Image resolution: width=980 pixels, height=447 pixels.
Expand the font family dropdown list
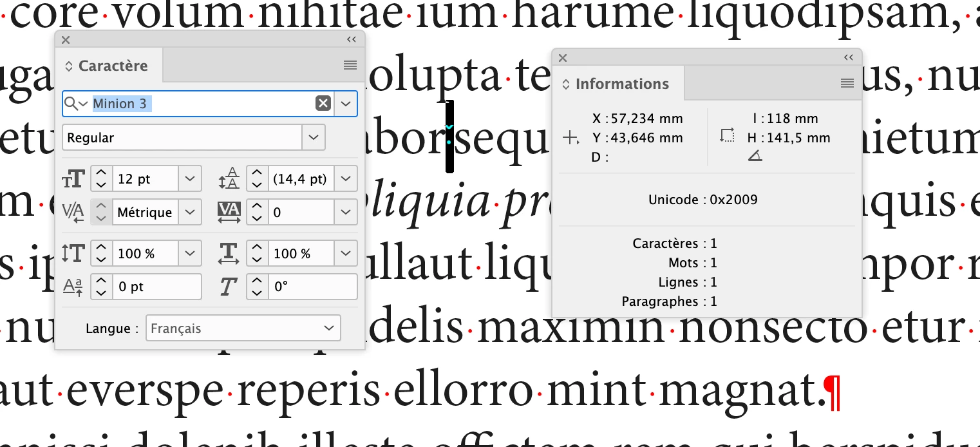[346, 104]
